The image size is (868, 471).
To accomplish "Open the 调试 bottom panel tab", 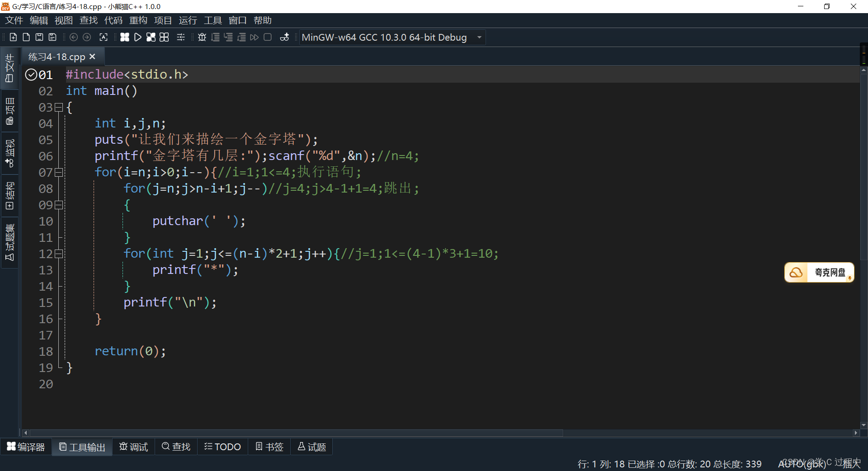I will [x=133, y=447].
